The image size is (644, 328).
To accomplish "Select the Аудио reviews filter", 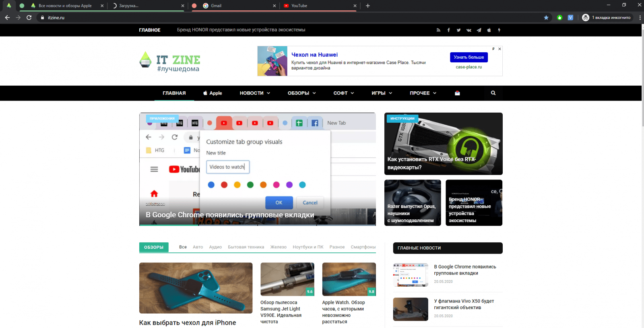I will 215,247.
